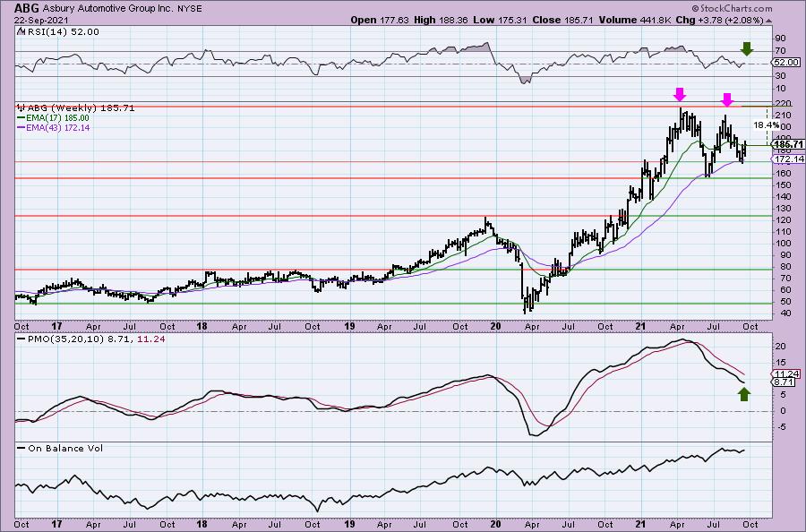Click the -5 level on PMO axis
Image resolution: width=806 pixels, height=532 pixels.
point(780,426)
